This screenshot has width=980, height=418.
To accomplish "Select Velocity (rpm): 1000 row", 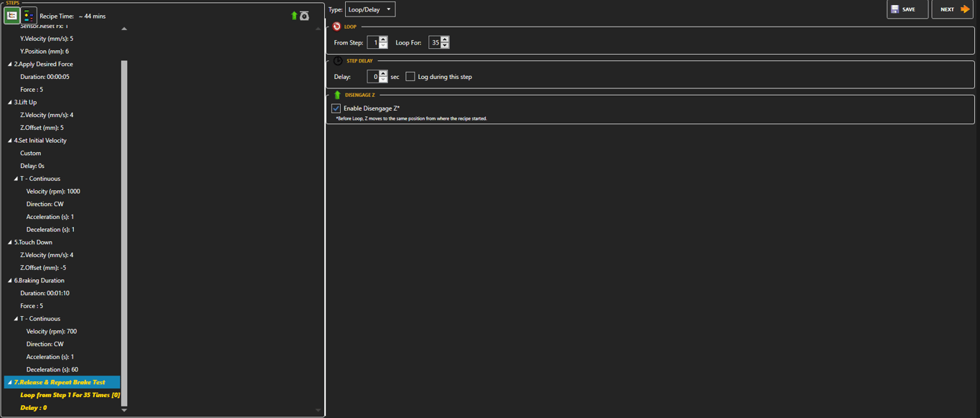I will coord(53,192).
